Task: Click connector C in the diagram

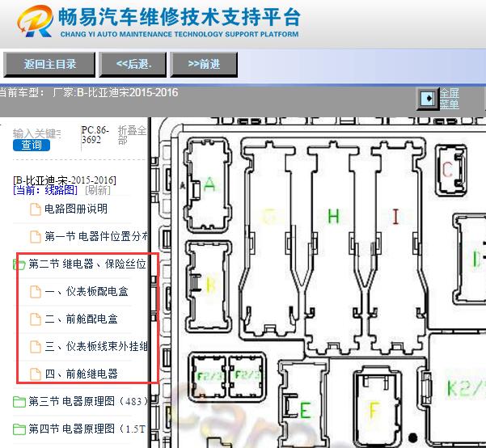Action: [450, 170]
